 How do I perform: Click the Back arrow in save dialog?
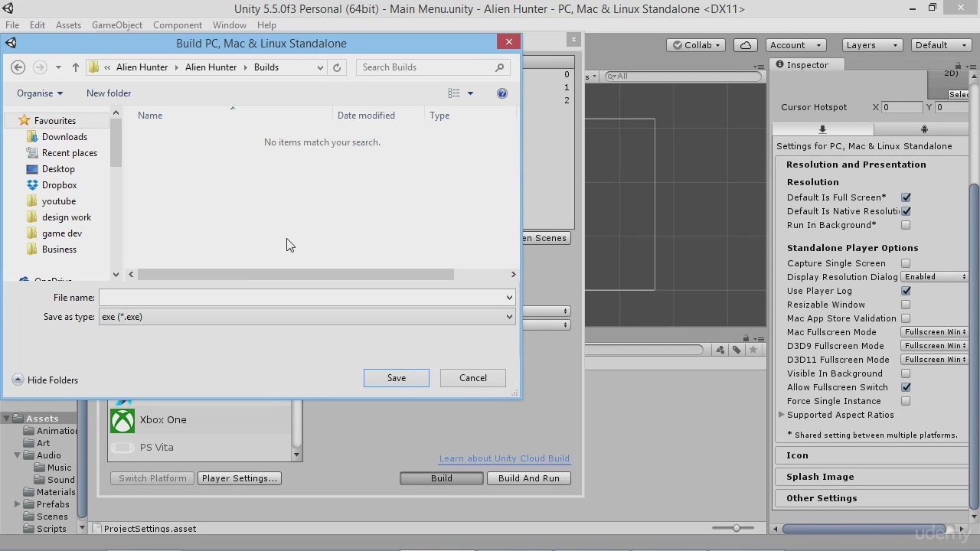pyautogui.click(x=18, y=67)
